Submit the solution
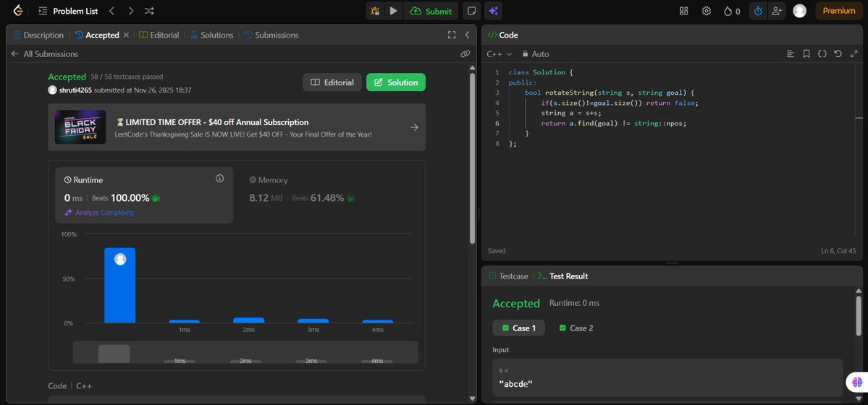Viewport: 868px width, 405px height. (x=431, y=11)
